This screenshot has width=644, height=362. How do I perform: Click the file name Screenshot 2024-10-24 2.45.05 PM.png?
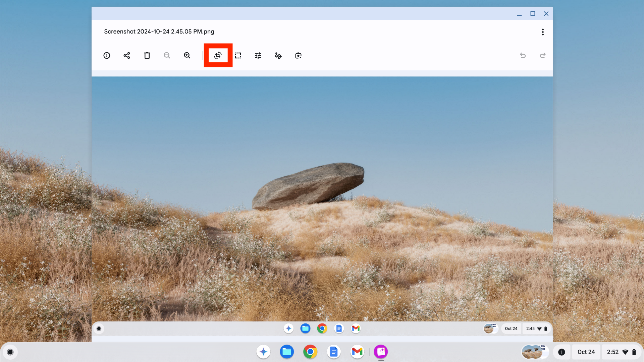[159, 32]
